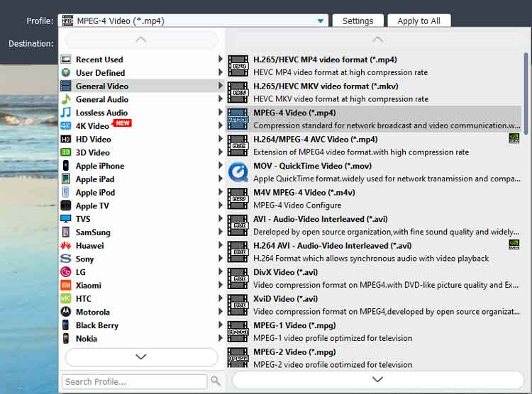
Task: Click the QuickTime MOV format icon
Action: (238, 172)
